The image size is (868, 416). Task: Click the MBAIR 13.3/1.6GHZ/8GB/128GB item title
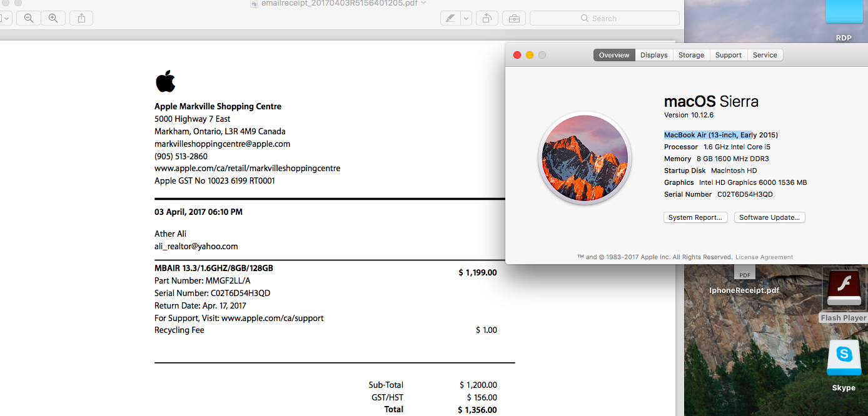(x=214, y=269)
